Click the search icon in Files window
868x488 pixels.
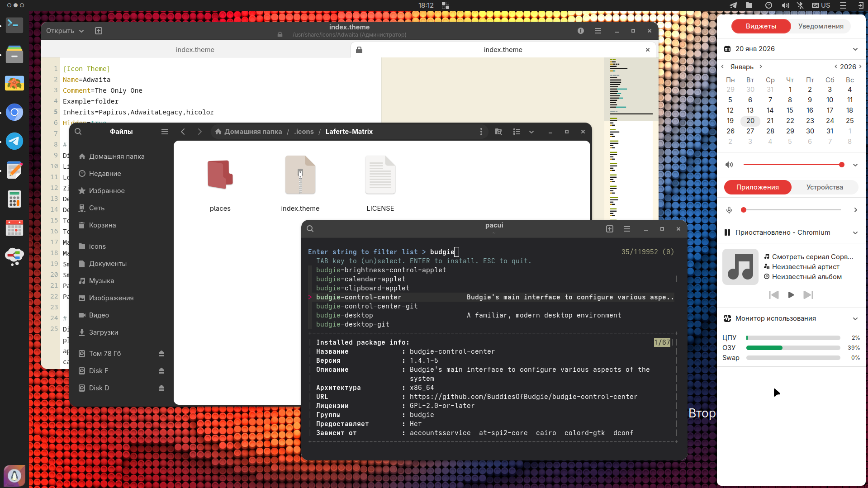click(78, 132)
